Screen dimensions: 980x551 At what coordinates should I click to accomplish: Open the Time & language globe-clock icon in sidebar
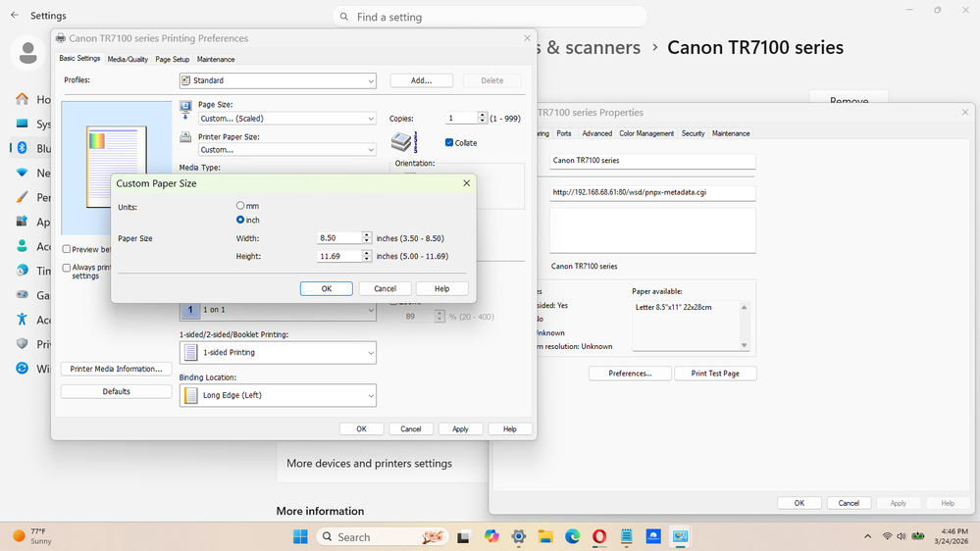click(x=22, y=270)
